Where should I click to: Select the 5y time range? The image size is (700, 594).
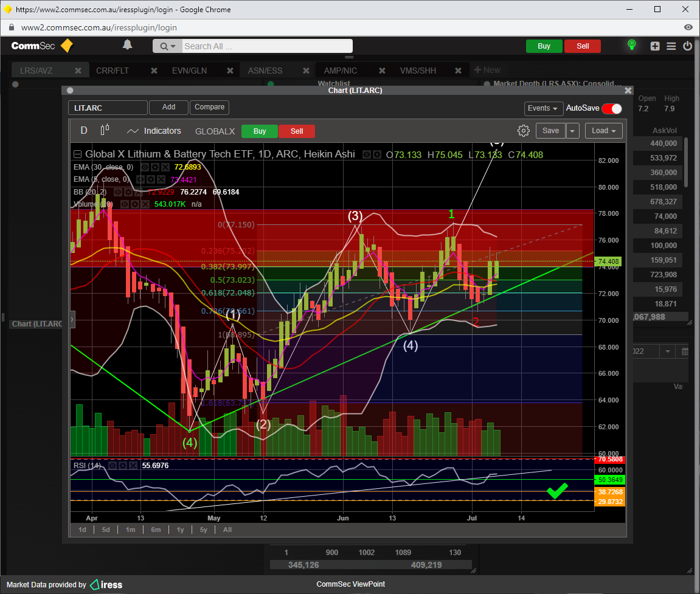pyautogui.click(x=203, y=530)
